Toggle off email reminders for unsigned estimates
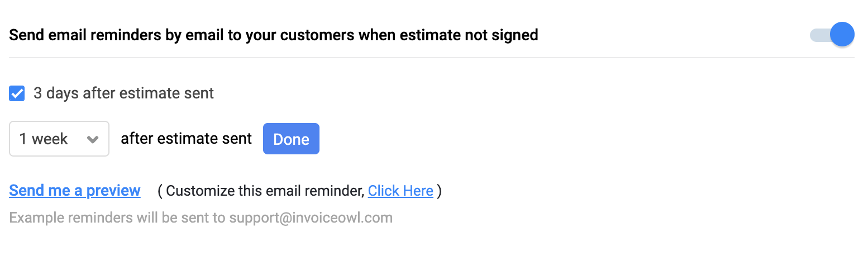This screenshot has height=255, width=868. (832, 35)
